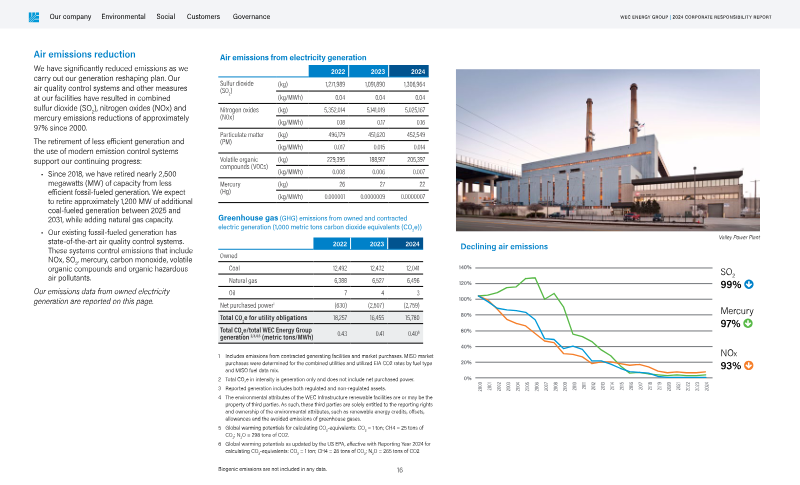Click the 2023 column header in air emissions table
The width and height of the screenshot is (800, 485).
(376, 72)
